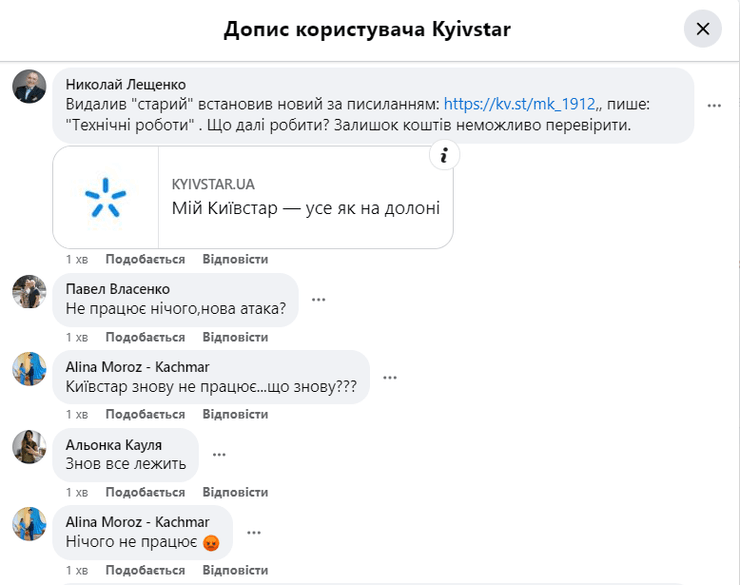Open Николай Лещенко's profile avatar
This screenshot has height=585, width=740.
point(29,86)
